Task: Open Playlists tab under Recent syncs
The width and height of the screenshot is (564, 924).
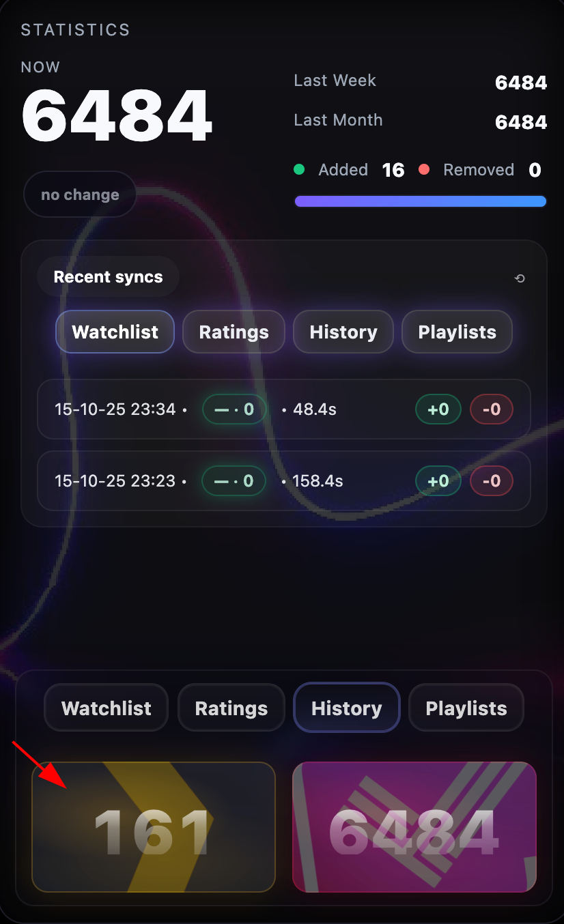Action: 457,332
